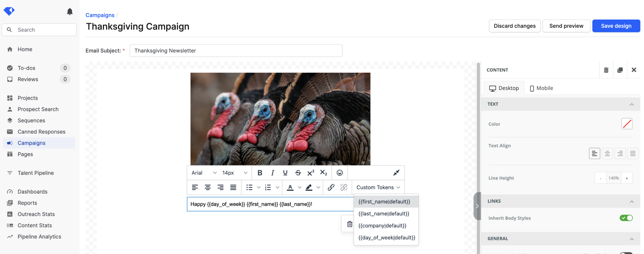
Task: Apply strikethrough formatting
Action: point(298,173)
